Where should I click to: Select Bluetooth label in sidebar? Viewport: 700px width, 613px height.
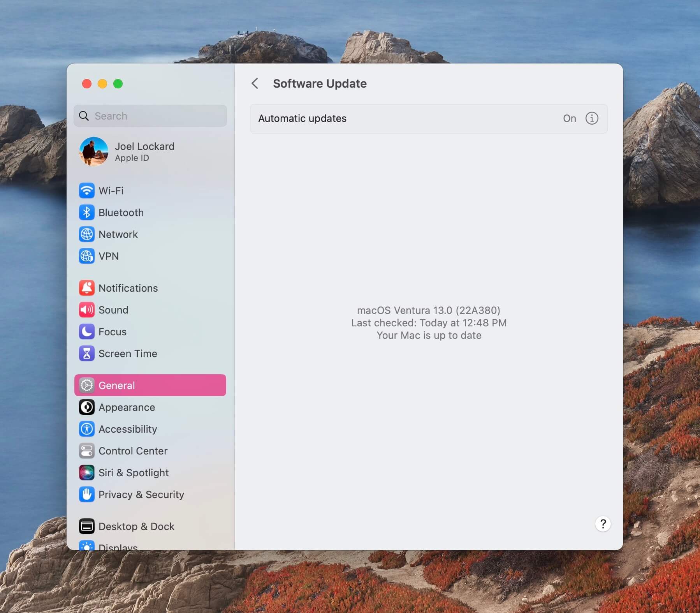(121, 212)
